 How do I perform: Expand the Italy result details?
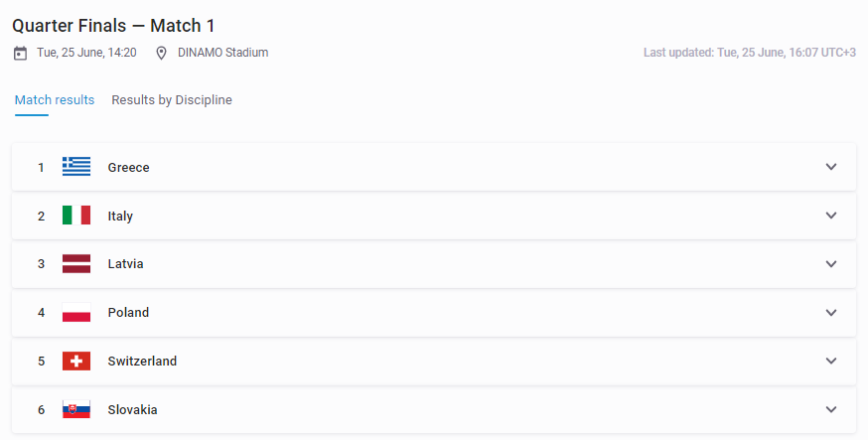pyautogui.click(x=831, y=216)
